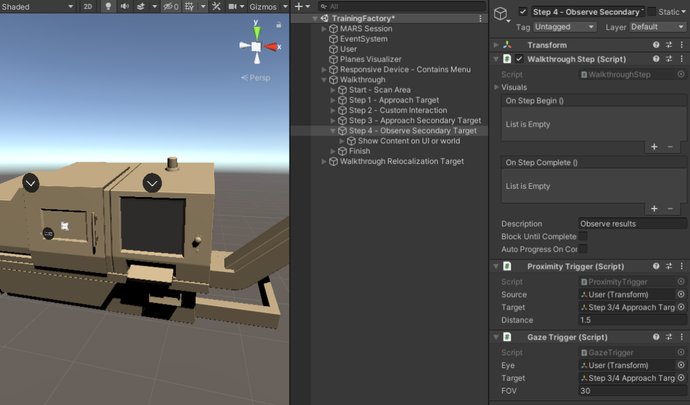Open the Layer Default dropdown
This screenshot has width=690, height=405.
[657, 27]
